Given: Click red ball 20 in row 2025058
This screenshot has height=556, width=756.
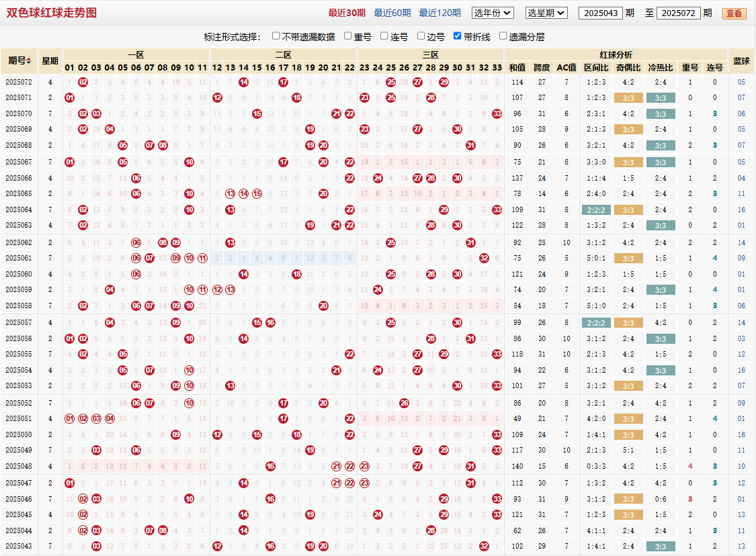Looking at the screenshot, I should [323, 306].
